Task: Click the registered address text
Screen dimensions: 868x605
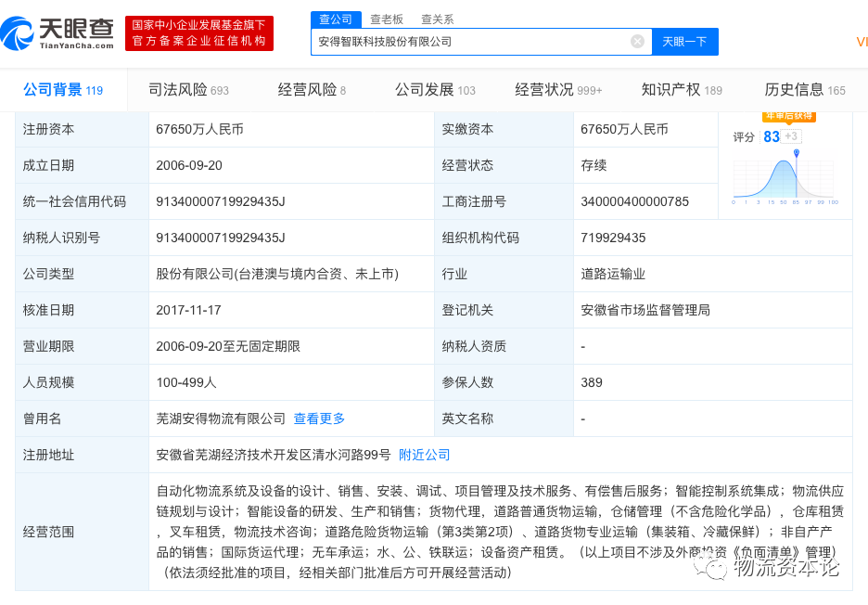Action: click(x=274, y=455)
